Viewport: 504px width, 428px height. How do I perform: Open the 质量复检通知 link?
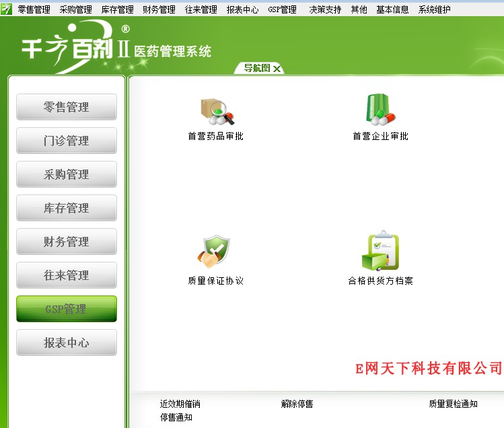(454, 404)
